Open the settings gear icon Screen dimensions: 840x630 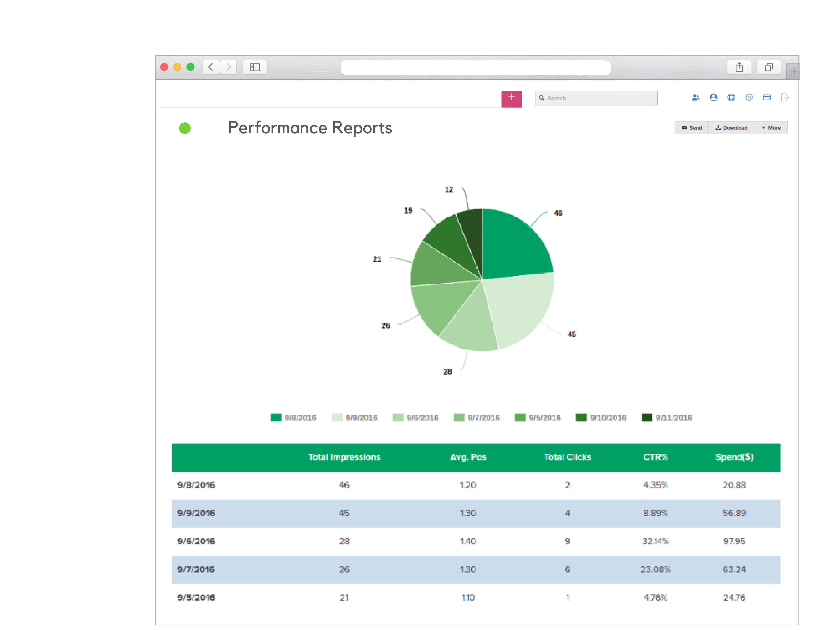(x=749, y=98)
